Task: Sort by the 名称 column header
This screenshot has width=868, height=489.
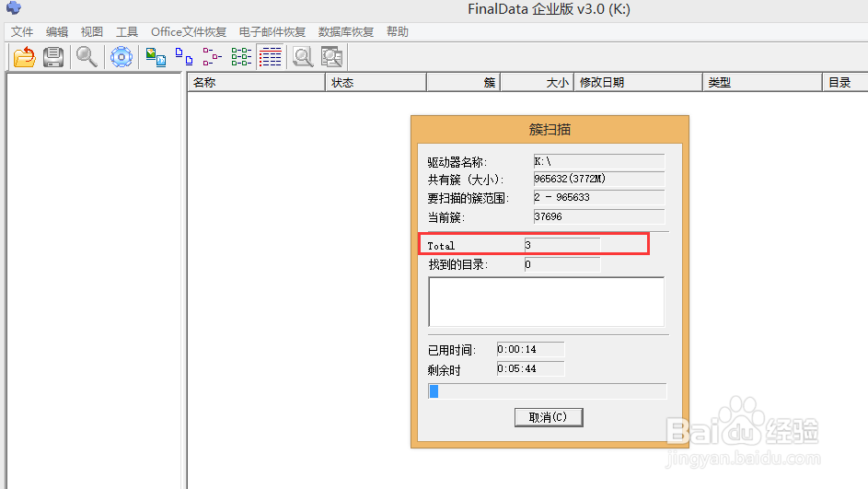Action: tap(256, 83)
